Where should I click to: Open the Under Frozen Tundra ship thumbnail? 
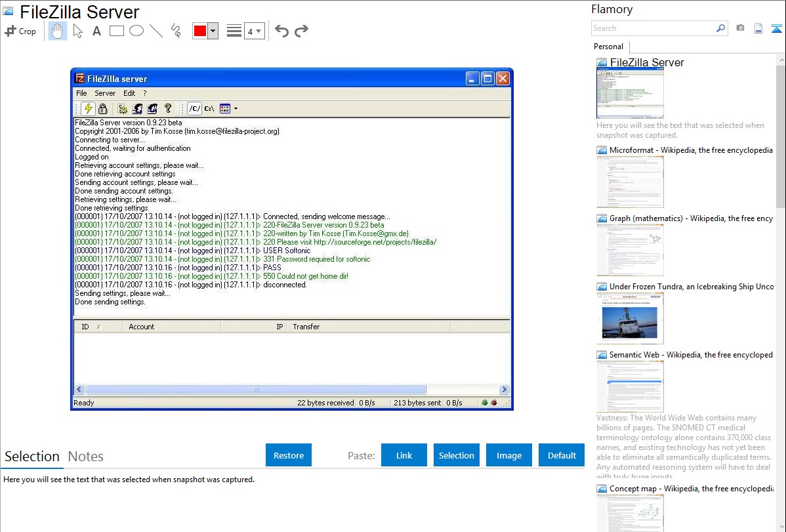pyautogui.click(x=630, y=318)
